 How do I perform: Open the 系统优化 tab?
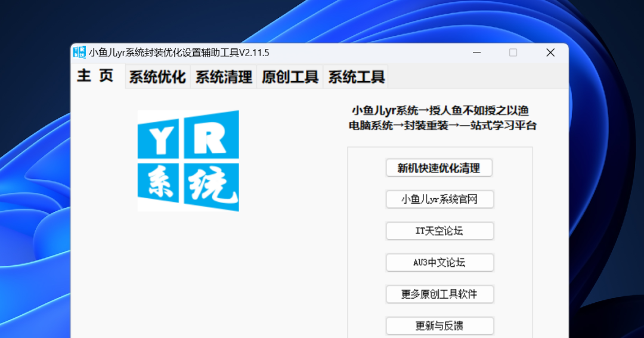coord(157,77)
